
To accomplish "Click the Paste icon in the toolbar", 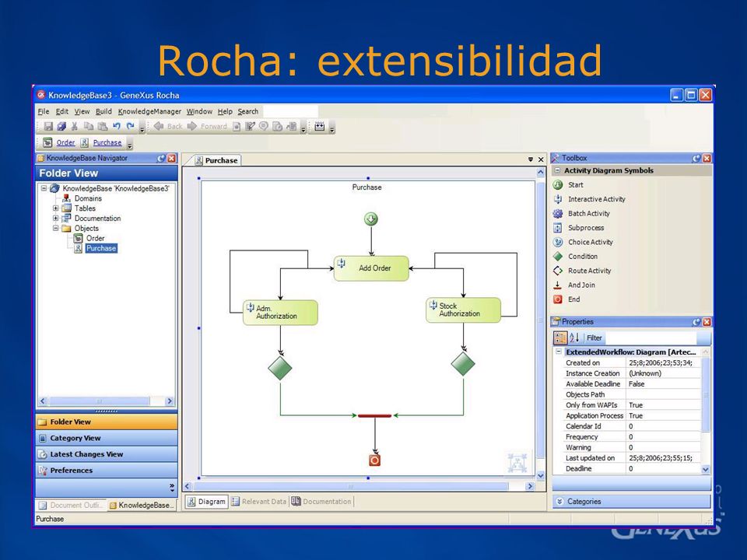I will pos(103,126).
